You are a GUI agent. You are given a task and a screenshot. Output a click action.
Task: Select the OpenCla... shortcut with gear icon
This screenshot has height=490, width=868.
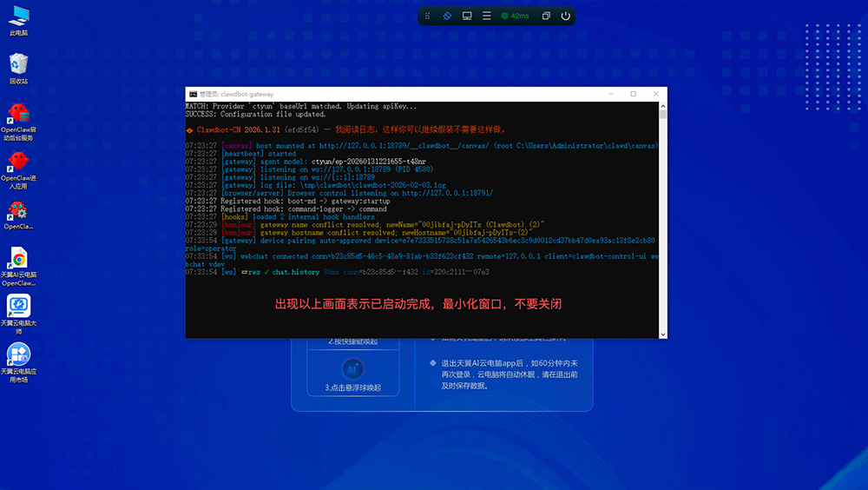point(18,212)
